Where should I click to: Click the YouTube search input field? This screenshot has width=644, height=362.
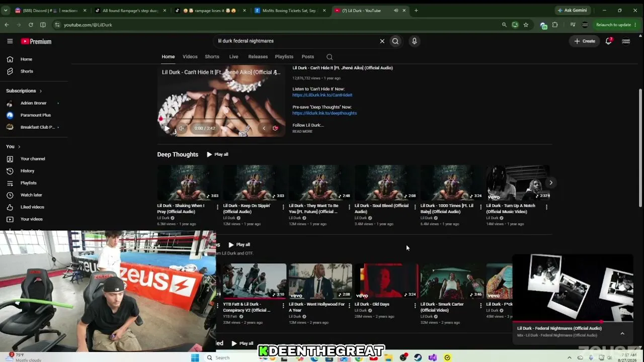click(x=296, y=41)
